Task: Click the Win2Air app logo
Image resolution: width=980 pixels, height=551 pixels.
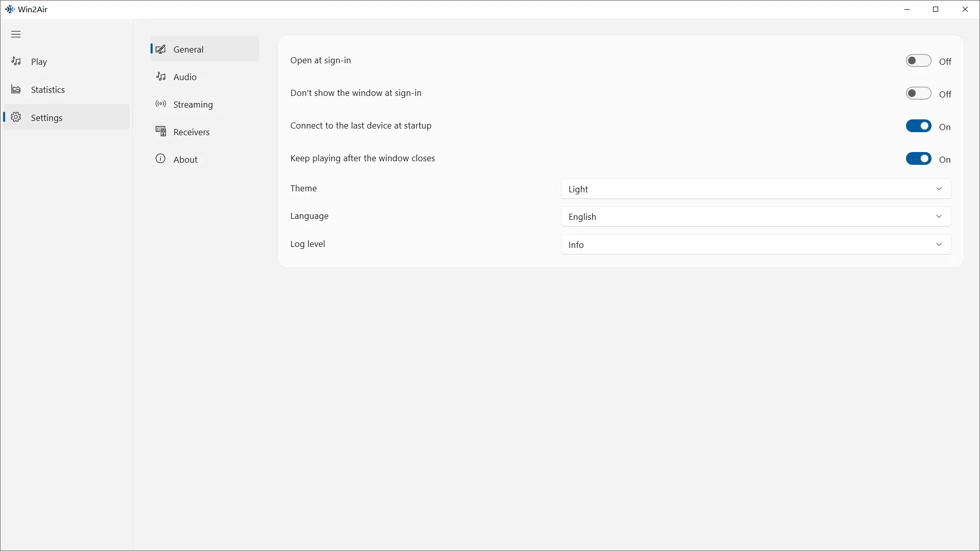Action: [x=10, y=9]
